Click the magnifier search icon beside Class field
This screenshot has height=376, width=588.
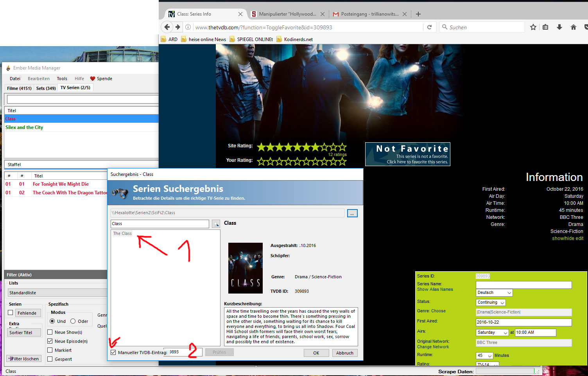click(x=216, y=224)
